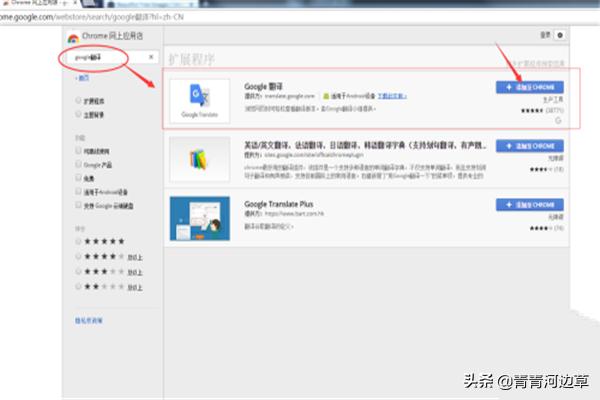Viewport: 600px width, 400px height.
Task: Add Google Translate Plus to Chrome
Action: click(529, 204)
